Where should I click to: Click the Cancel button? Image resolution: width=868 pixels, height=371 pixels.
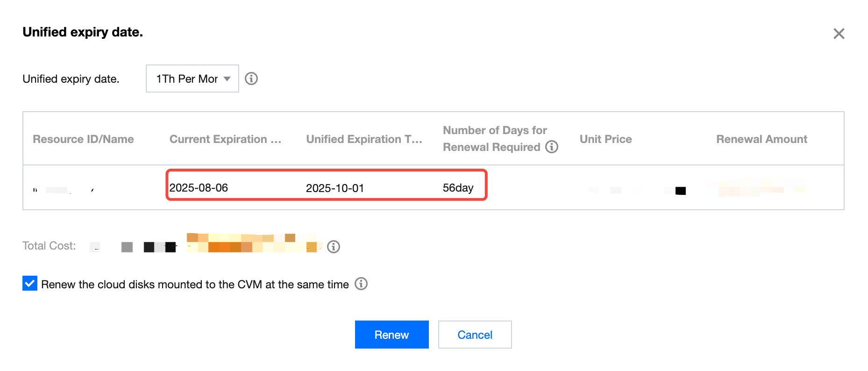pos(475,335)
